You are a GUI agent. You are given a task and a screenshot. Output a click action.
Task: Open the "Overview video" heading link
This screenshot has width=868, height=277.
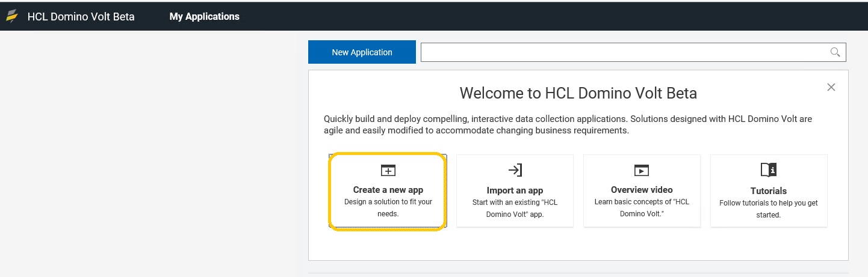642,190
